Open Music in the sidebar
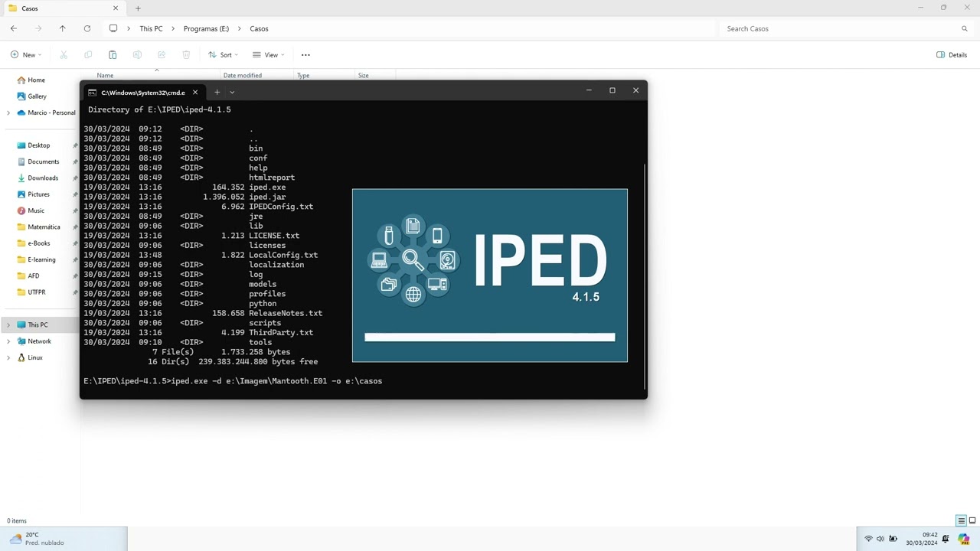The image size is (980, 551). pyautogui.click(x=36, y=210)
